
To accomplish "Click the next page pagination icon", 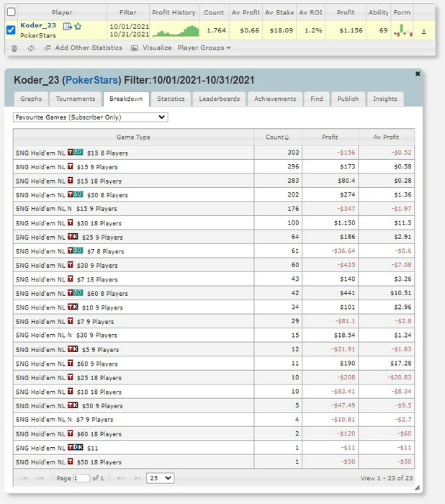I will (121, 478).
